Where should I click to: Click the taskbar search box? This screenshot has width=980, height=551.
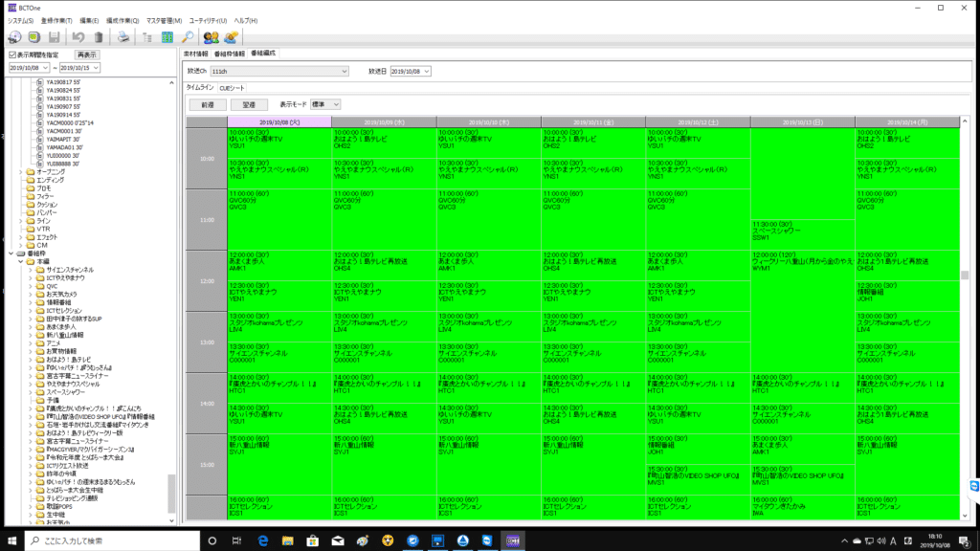point(113,541)
